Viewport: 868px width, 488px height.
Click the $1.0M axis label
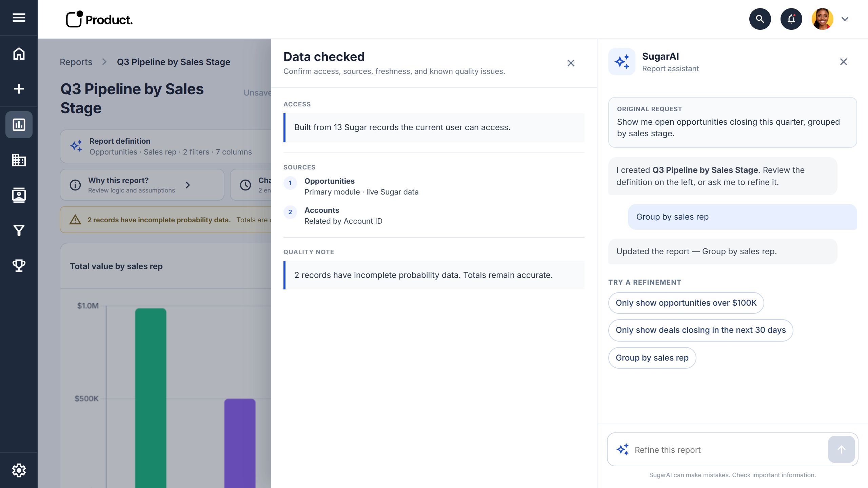pyautogui.click(x=88, y=306)
